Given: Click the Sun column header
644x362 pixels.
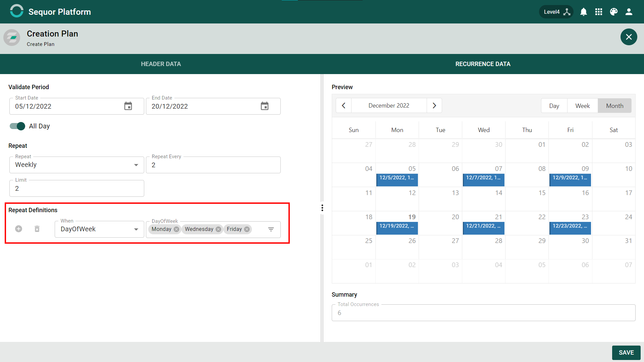Looking at the screenshot, I should (x=354, y=130).
